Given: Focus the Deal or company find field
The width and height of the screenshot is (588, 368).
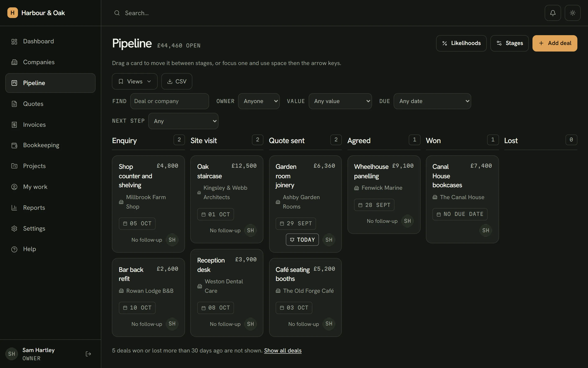Looking at the screenshot, I should click(x=170, y=101).
